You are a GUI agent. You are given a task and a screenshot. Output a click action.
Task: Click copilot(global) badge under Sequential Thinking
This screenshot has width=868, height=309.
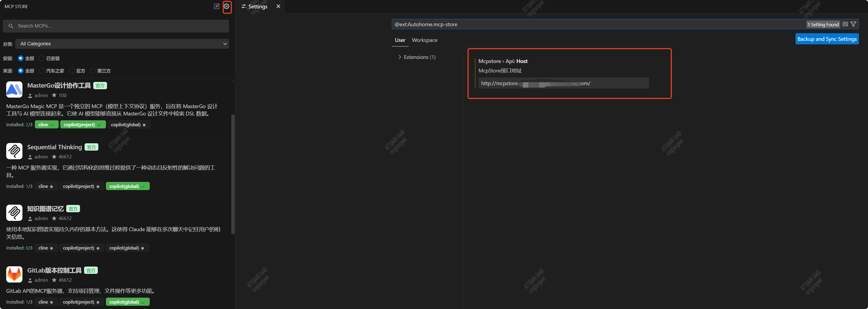click(x=127, y=186)
